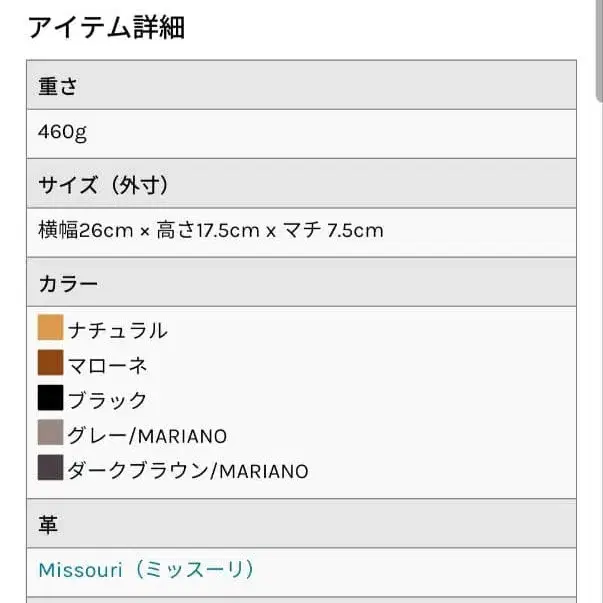Click the ブラック color label text
Viewport: 603px width, 603px height.
tap(107, 400)
